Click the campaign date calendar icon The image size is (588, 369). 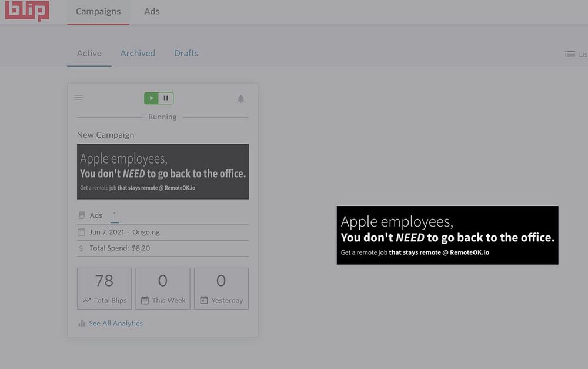click(x=81, y=232)
